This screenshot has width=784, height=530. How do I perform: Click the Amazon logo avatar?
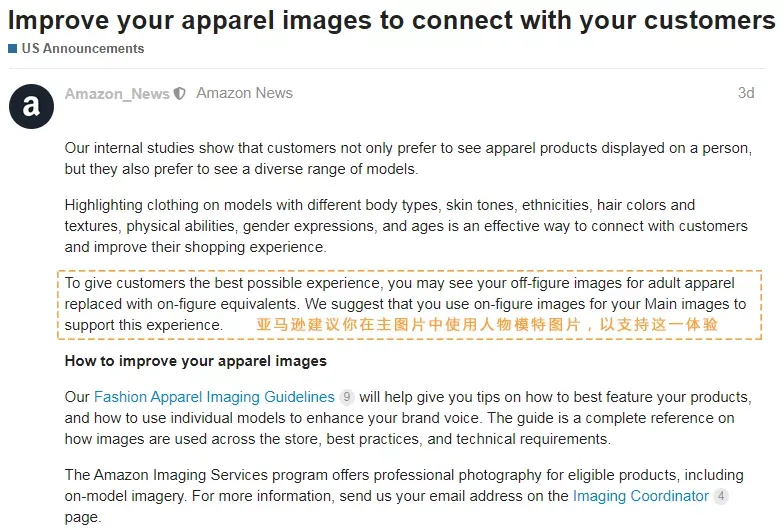[x=31, y=106]
